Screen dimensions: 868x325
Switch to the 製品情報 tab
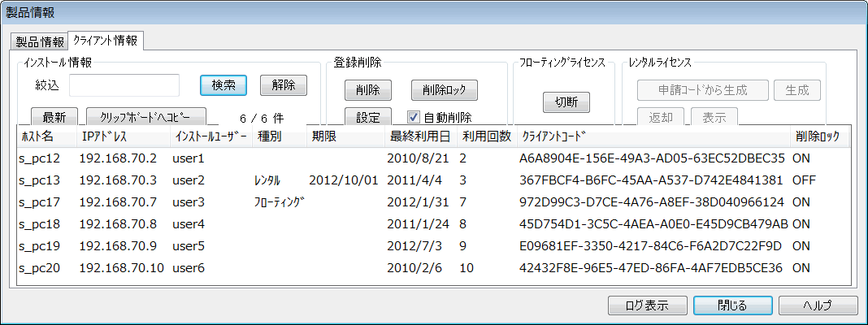[40, 41]
